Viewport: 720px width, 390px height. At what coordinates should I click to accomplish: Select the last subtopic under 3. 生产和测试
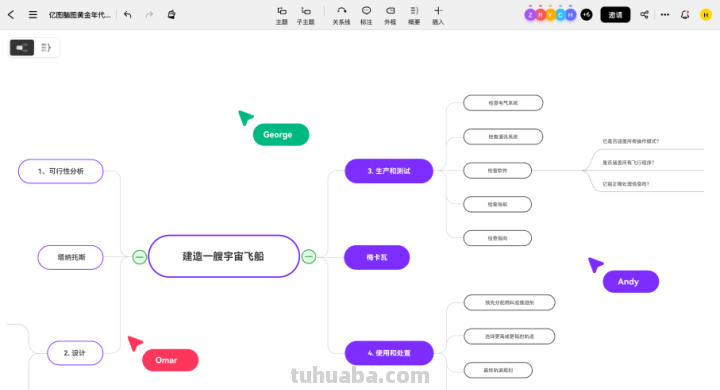click(497, 238)
